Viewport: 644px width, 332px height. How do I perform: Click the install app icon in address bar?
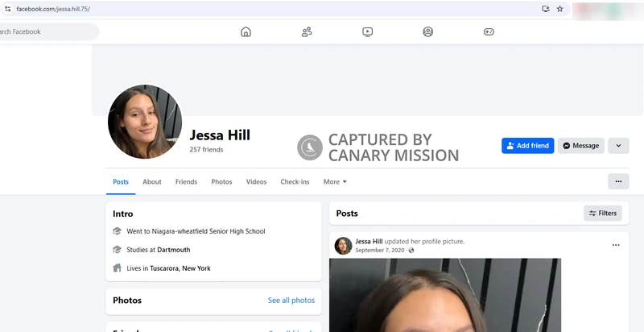point(545,9)
